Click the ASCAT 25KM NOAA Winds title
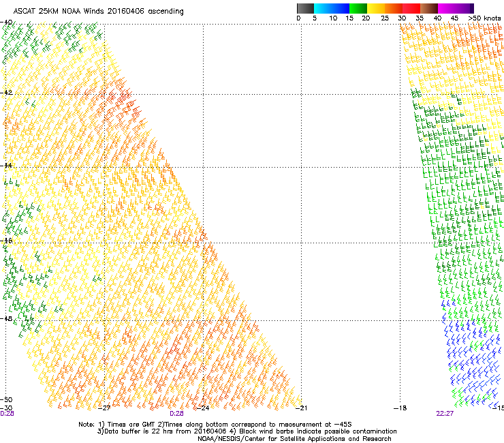The height and width of the screenshot is (443, 504). tap(98, 12)
